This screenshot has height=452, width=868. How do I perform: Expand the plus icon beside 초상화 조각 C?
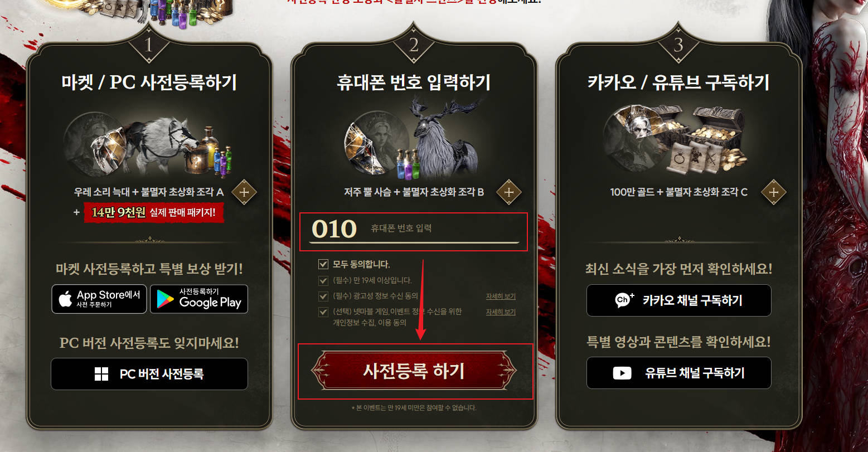(773, 192)
